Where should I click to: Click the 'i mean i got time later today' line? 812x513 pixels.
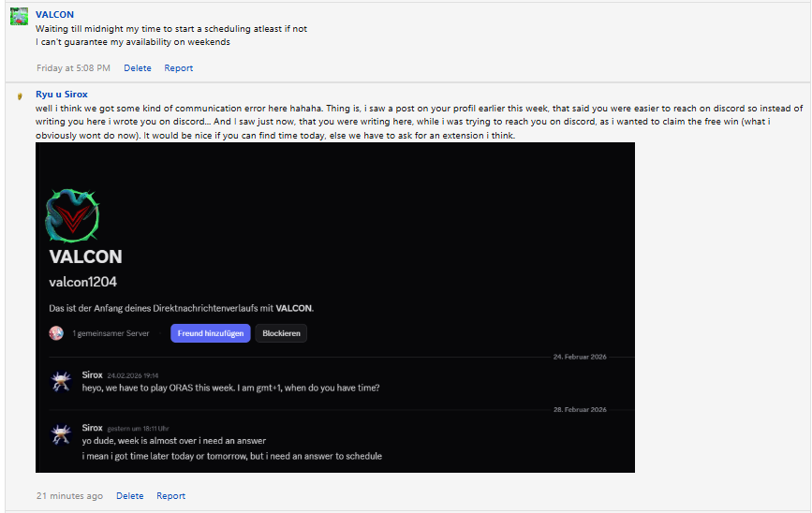[x=231, y=456]
